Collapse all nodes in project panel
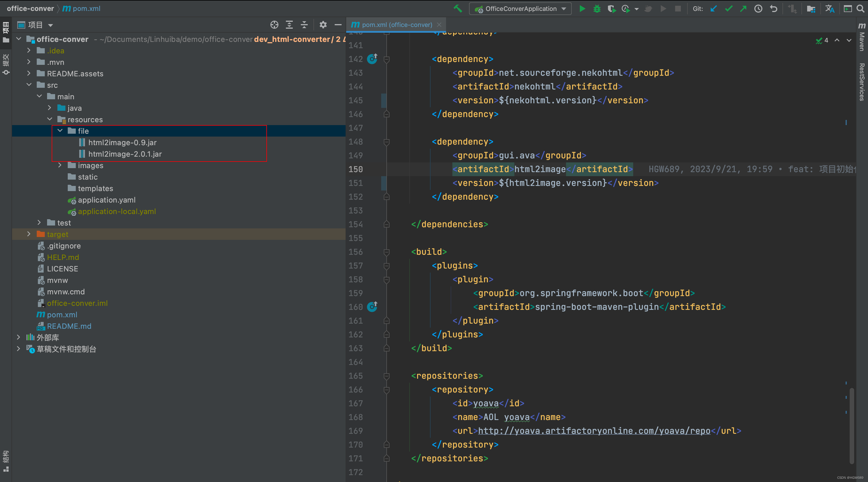 click(x=304, y=25)
